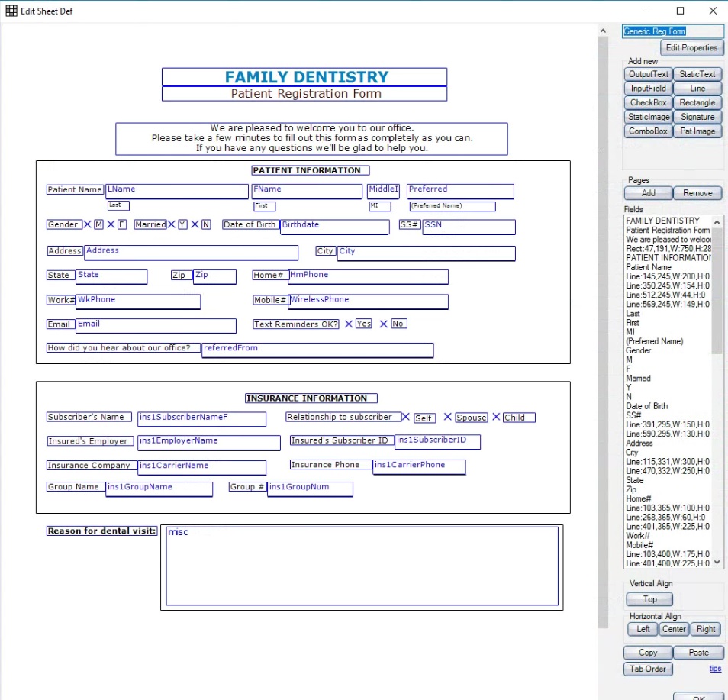Align selected fields to Top
The image size is (728, 700).
(649, 599)
